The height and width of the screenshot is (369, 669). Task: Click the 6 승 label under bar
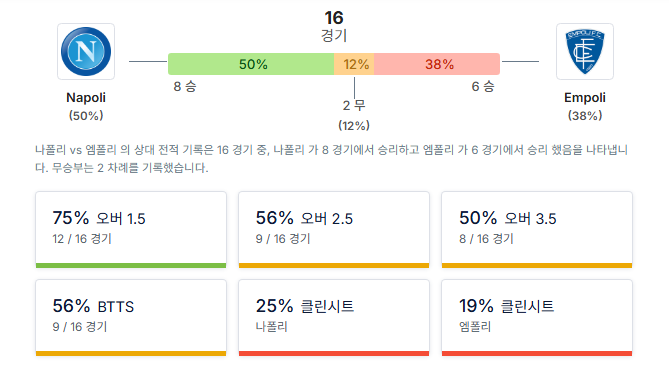[x=483, y=87]
